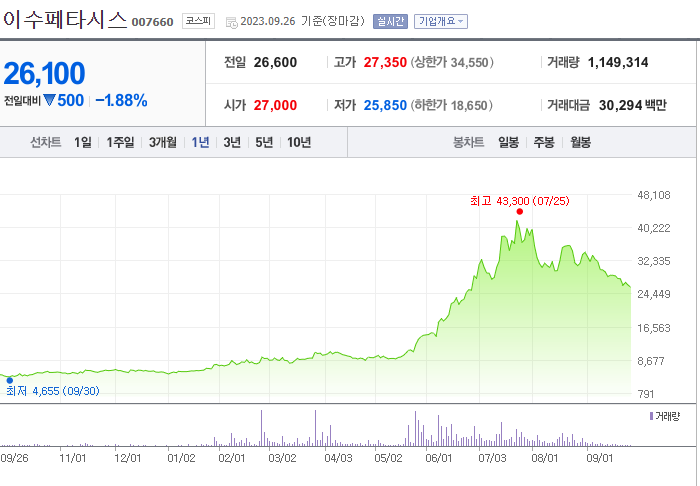Viewport: 700px width, 486px height.
Task: Click the 거래량 value 1,149,314
Action: [618, 62]
